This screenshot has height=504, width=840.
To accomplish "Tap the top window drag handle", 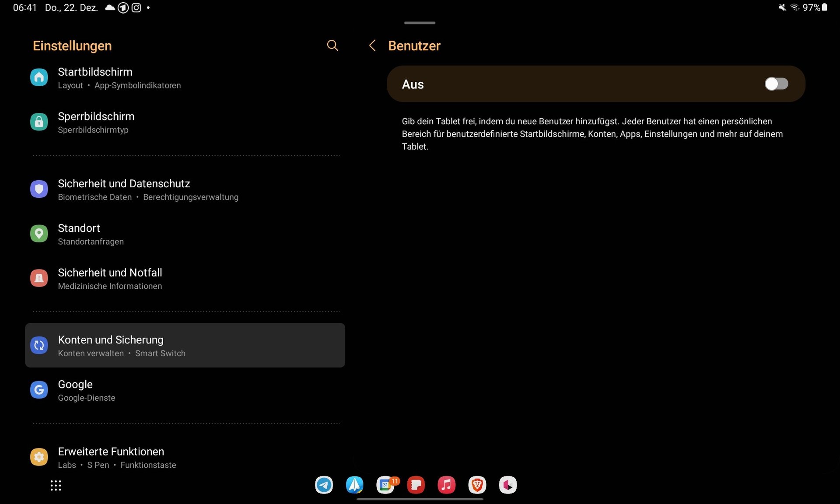I will click(420, 23).
